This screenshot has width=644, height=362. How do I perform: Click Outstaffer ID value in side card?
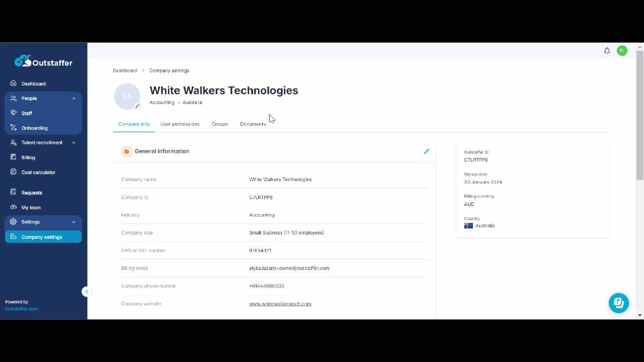point(476,160)
